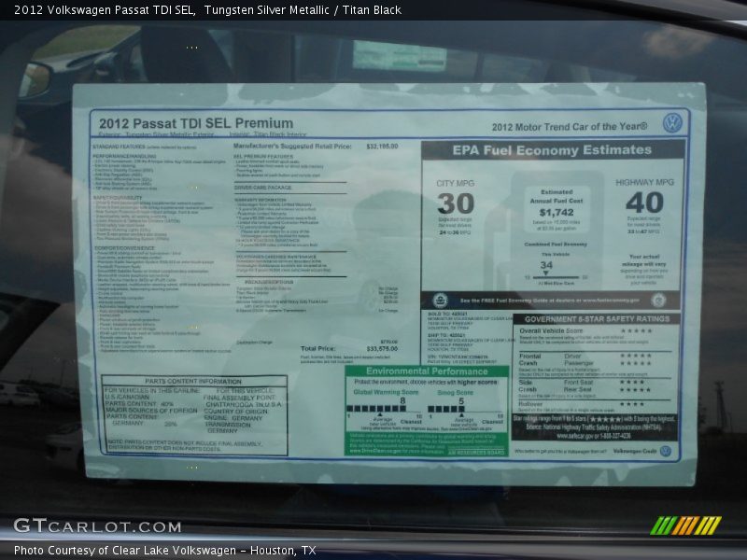Click "STANDARD FEATURES" heading on sticker
Viewport: 747px width, 560px height.
119,147
